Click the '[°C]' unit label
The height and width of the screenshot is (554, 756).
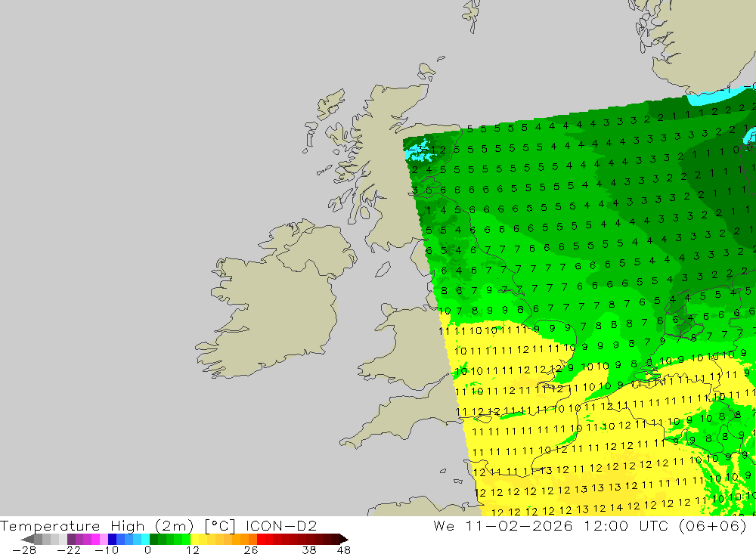[x=220, y=526]
